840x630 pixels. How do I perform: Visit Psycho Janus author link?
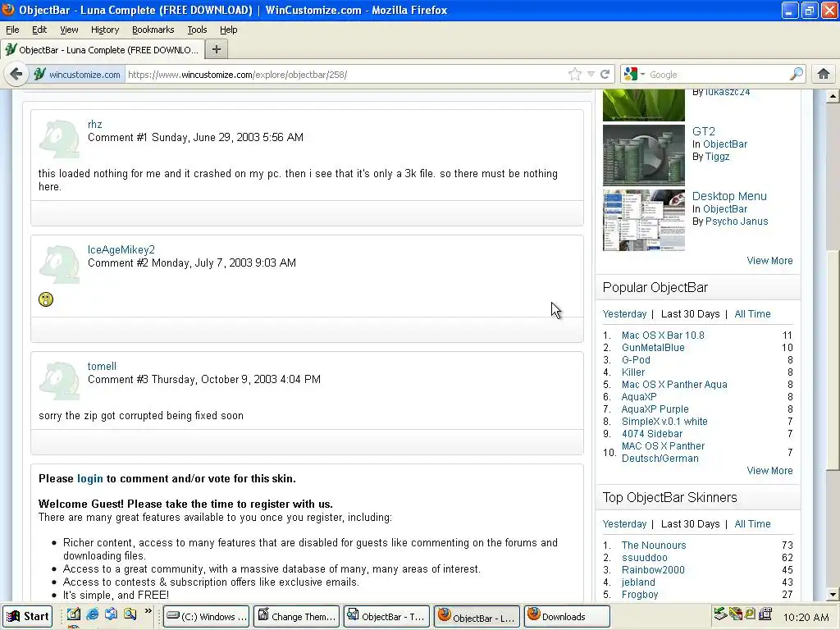pyautogui.click(x=737, y=221)
